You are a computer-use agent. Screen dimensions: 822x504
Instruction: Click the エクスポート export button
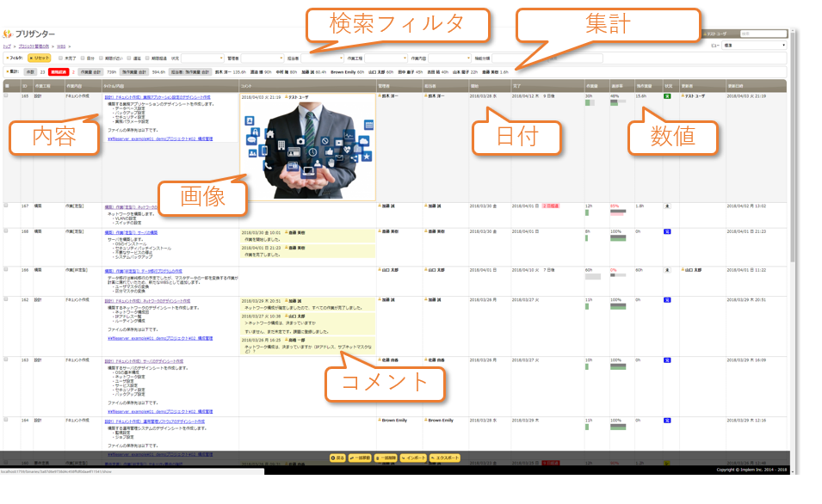point(445,458)
